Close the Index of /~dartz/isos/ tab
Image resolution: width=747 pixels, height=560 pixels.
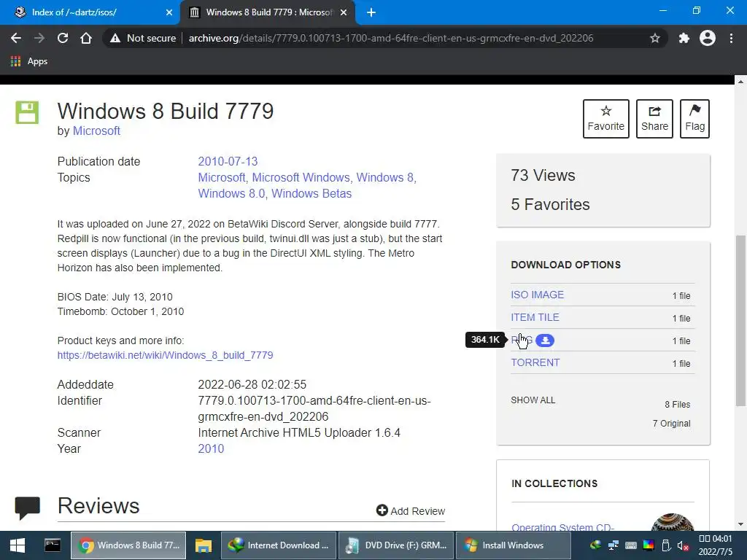(x=169, y=12)
